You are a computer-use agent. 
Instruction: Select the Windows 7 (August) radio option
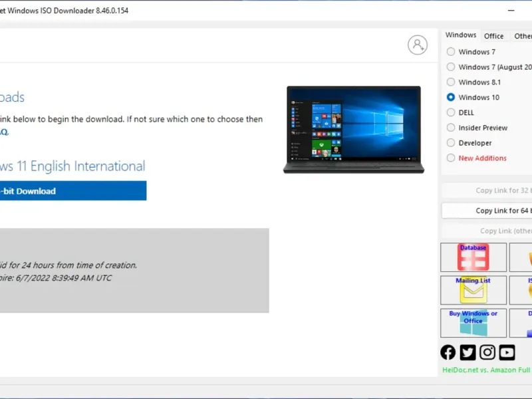click(x=451, y=67)
